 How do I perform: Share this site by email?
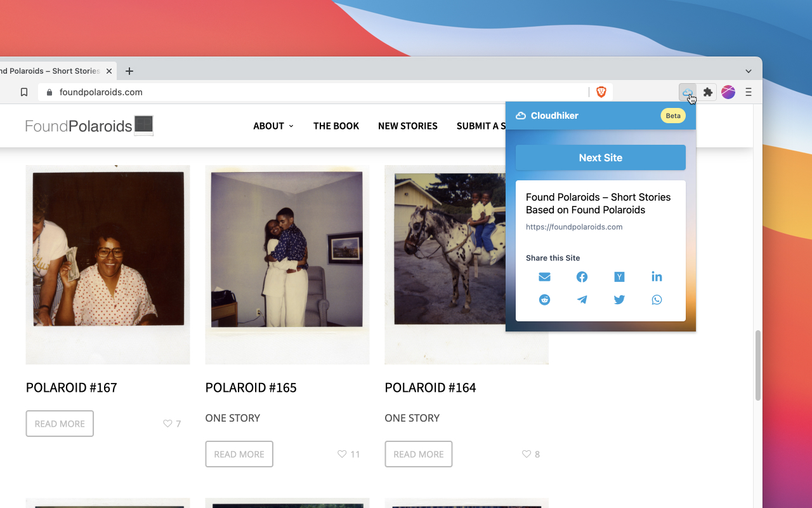[x=544, y=277]
